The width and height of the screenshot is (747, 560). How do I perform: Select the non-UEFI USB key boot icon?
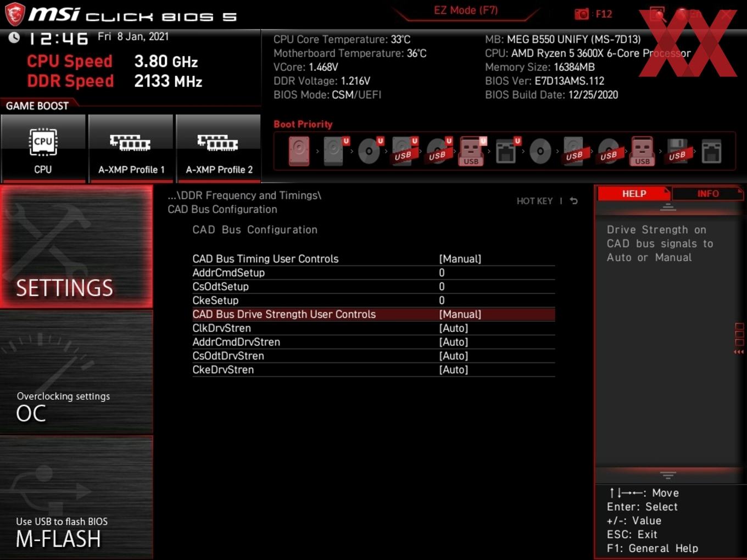[643, 151]
